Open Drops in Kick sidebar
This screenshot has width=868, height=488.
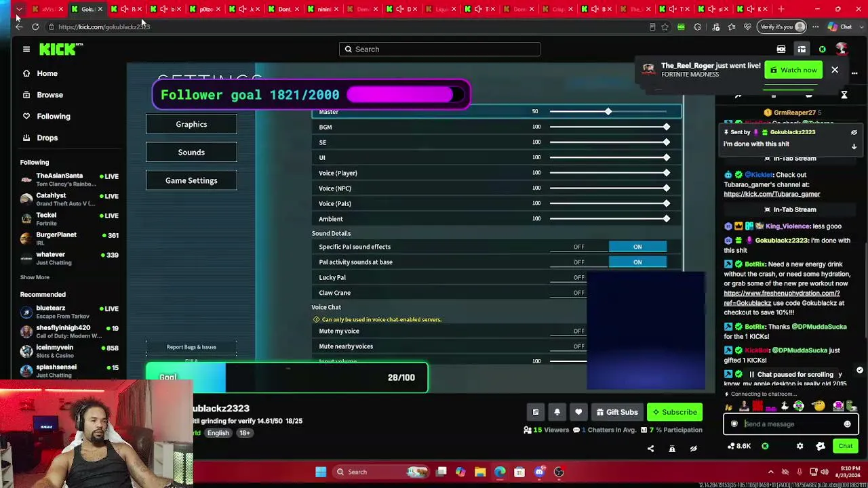(40, 138)
